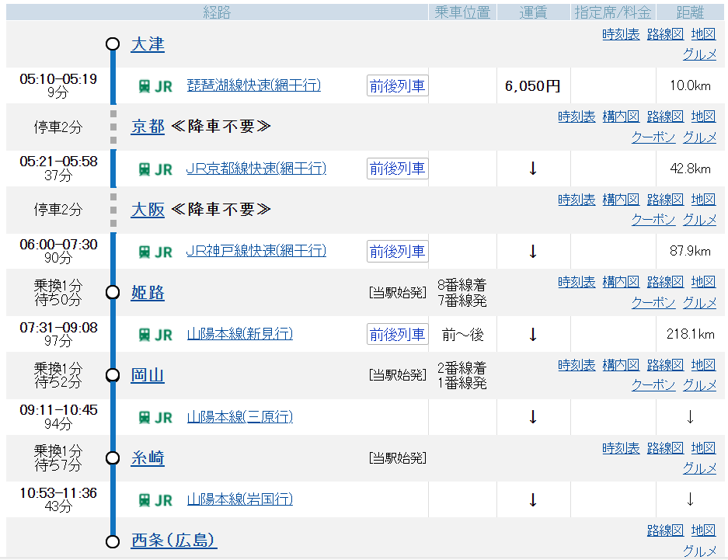Click 前後列車 button for 琵琶湖線快速

397,86
